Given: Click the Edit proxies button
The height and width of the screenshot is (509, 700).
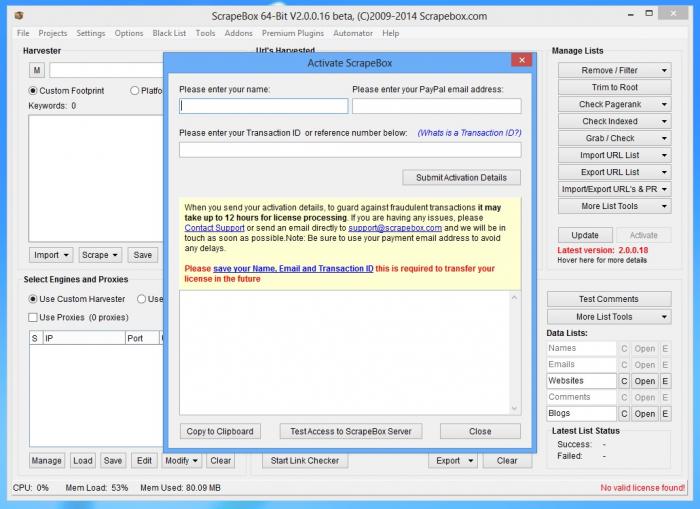Looking at the screenshot, I should point(144,460).
